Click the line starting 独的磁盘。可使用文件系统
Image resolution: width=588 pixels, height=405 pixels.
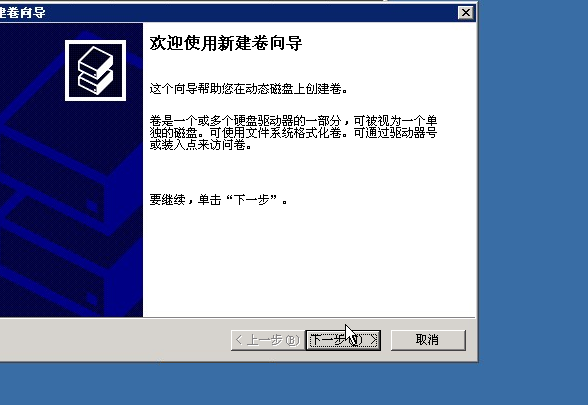click(x=293, y=133)
